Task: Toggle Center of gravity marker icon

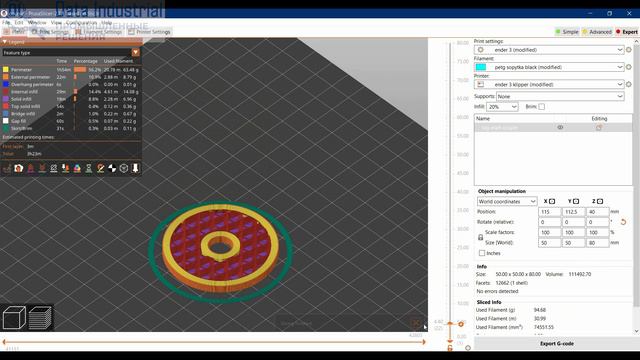Action: click(x=112, y=168)
